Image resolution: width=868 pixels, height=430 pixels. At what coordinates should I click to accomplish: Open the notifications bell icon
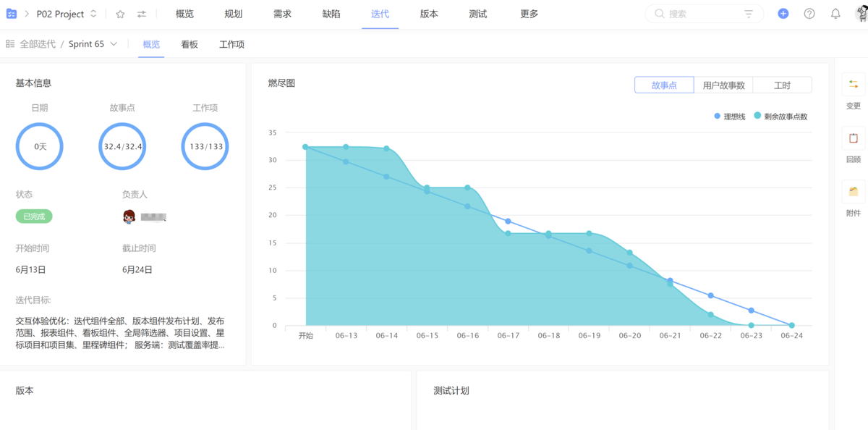835,14
